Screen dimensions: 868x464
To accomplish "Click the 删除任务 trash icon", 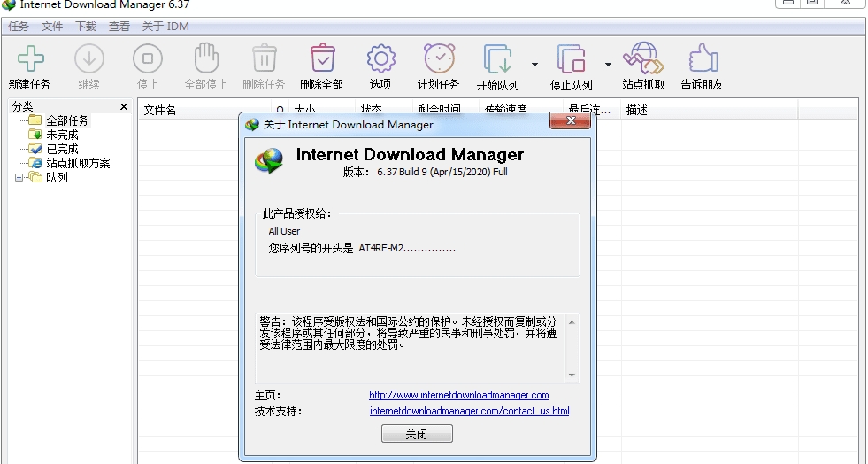I will coord(264,58).
